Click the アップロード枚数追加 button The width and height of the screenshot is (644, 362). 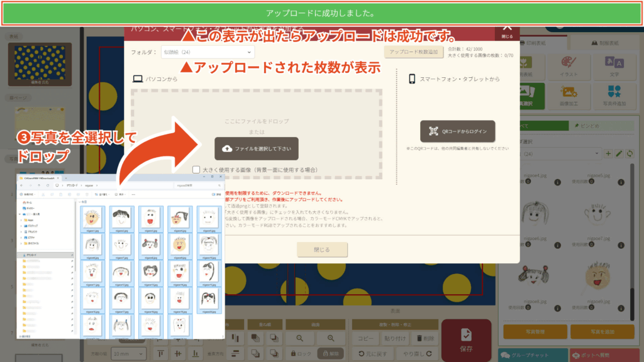click(x=413, y=52)
